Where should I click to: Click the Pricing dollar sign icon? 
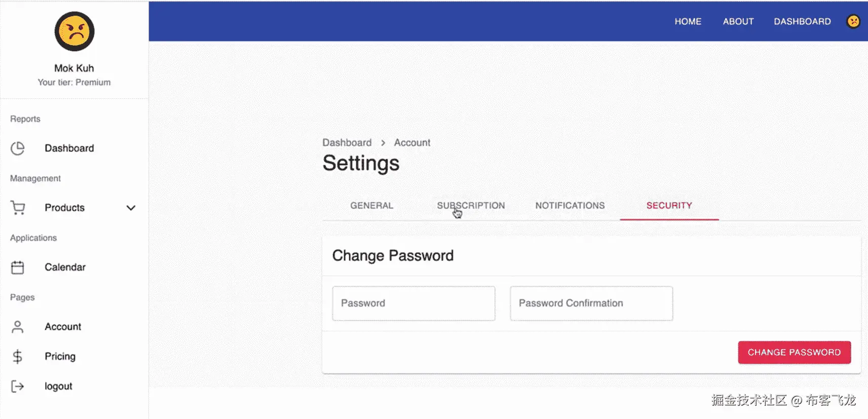click(18, 357)
